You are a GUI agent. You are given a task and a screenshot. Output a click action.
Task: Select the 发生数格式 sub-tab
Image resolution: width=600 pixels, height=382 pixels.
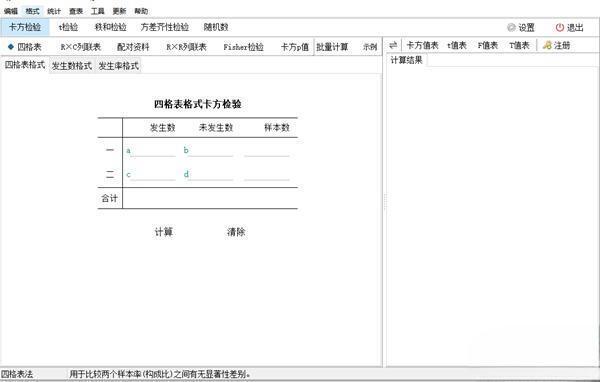point(72,66)
